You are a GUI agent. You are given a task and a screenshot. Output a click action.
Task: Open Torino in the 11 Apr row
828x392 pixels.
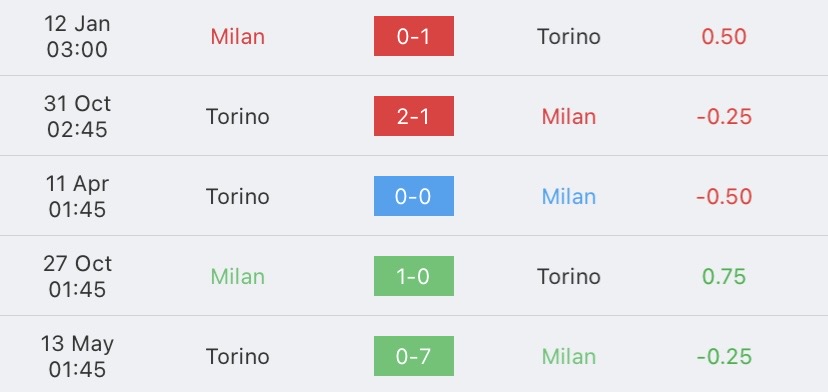coord(238,197)
